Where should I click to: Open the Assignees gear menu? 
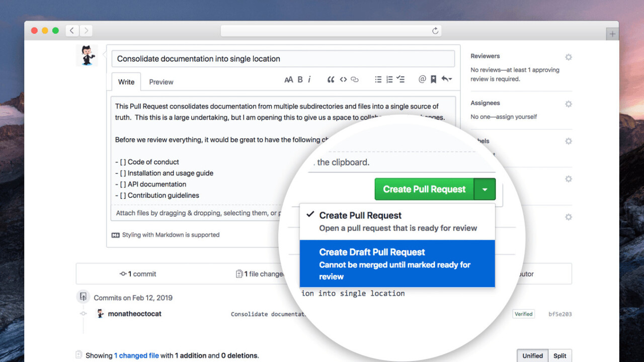569,104
